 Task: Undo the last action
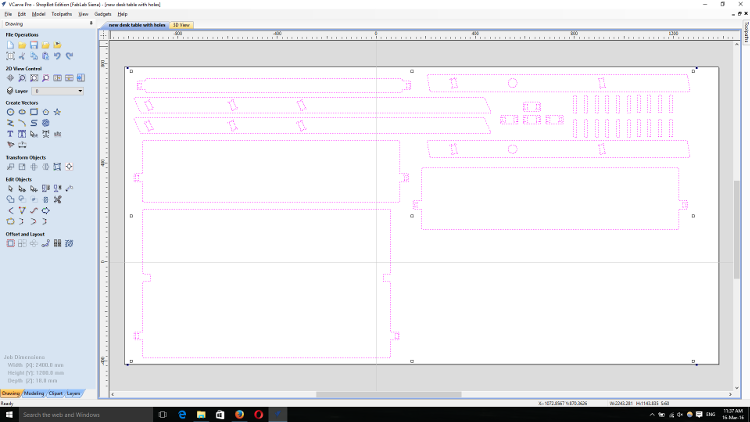[x=57, y=56]
